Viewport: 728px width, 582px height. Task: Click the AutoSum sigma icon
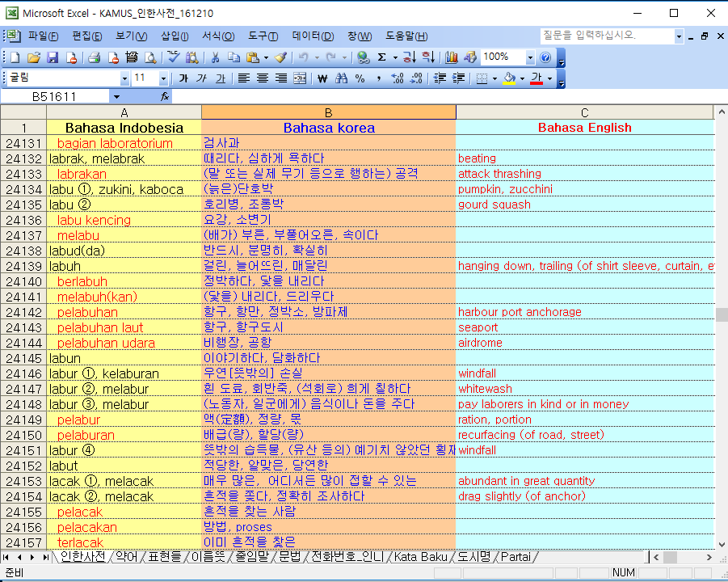coord(381,57)
